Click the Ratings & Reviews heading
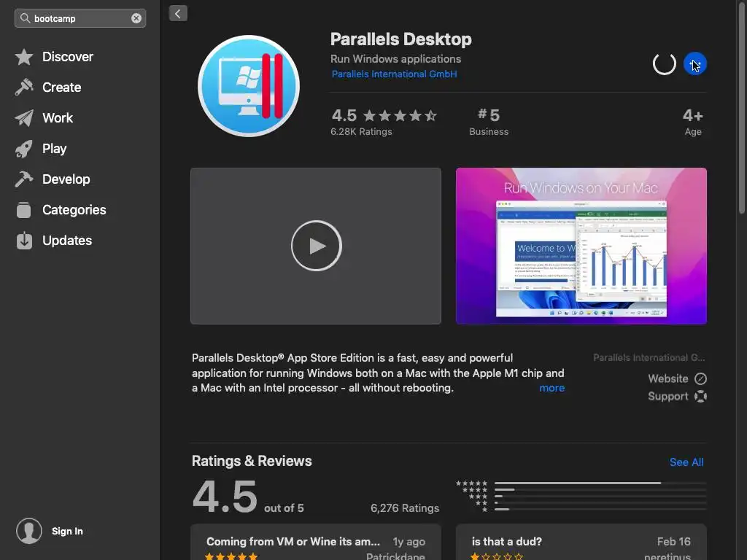The width and height of the screenshot is (747, 560). 252,461
